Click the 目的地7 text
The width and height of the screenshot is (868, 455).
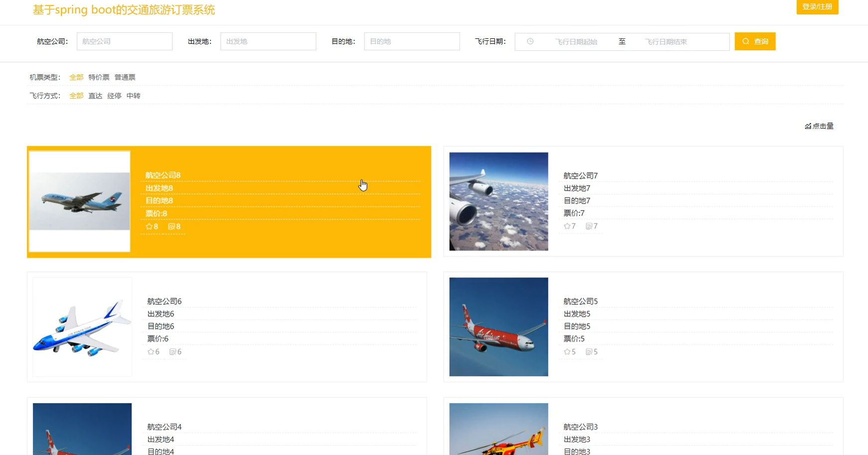(577, 201)
